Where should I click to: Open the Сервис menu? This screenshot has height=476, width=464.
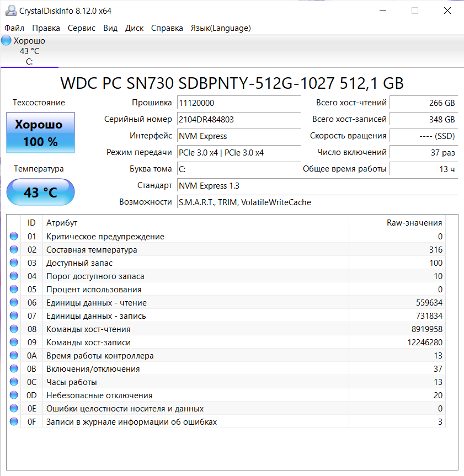pos(82,28)
